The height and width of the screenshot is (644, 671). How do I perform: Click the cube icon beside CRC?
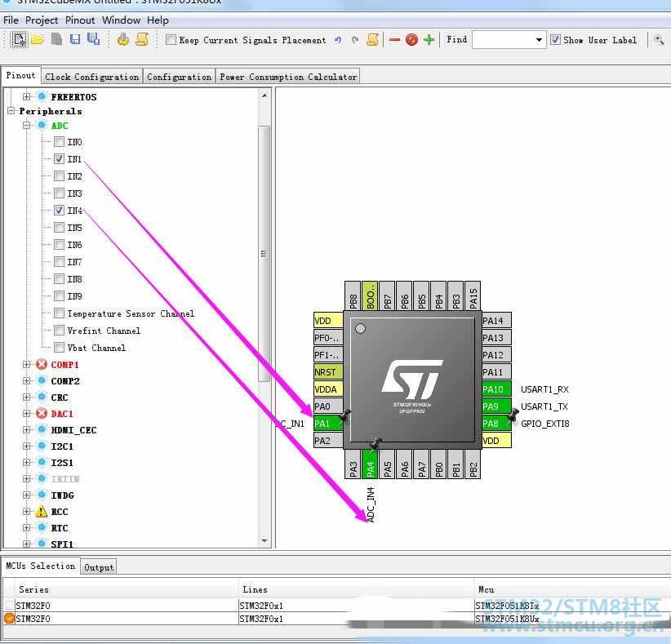point(42,398)
